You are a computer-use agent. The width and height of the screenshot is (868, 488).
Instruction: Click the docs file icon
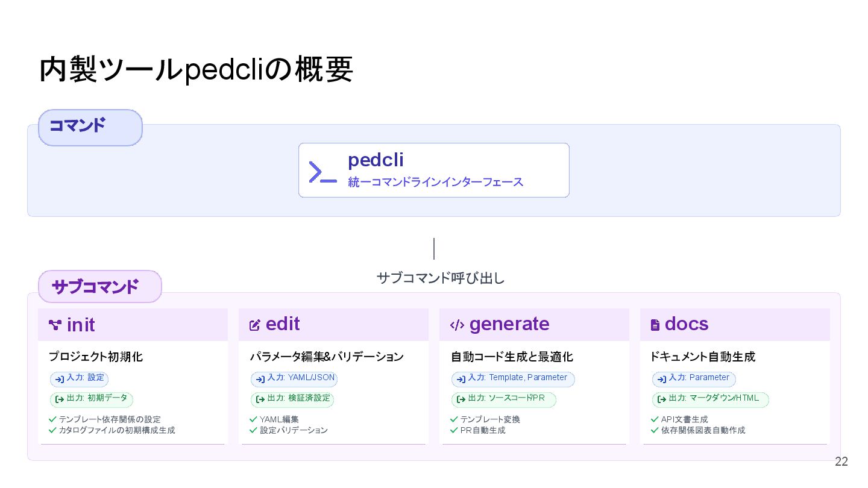click(655, 325)
